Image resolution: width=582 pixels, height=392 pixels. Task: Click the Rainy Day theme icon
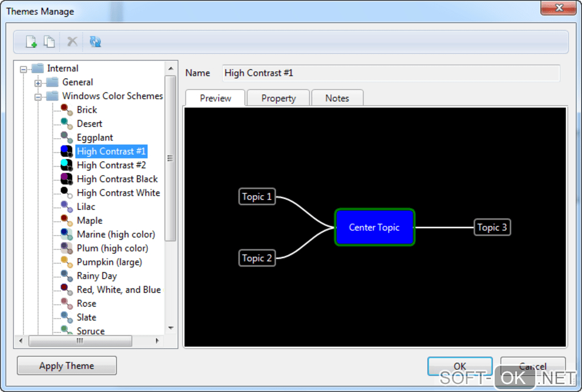coord(67,276)
